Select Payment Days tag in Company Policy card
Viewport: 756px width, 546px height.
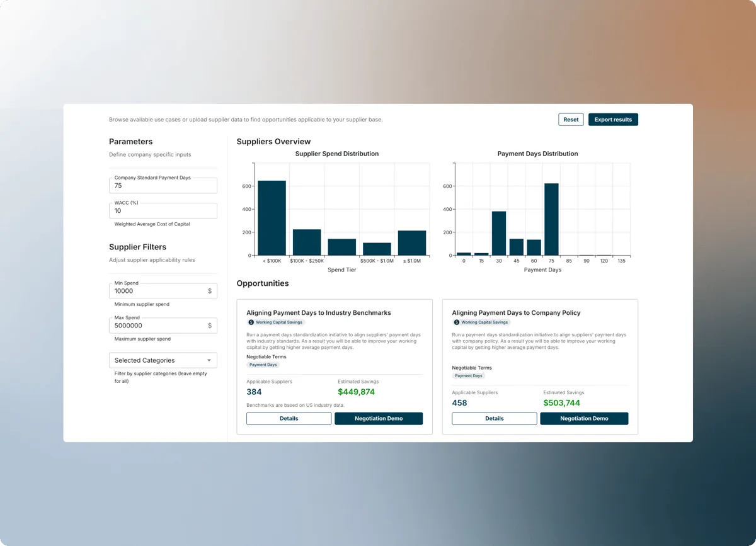469,376
